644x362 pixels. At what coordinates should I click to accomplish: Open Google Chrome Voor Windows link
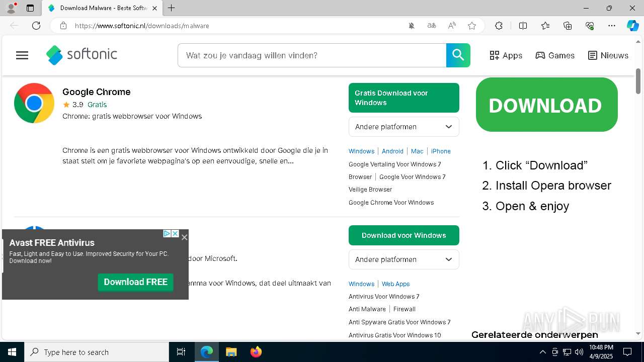pos(391,202)
